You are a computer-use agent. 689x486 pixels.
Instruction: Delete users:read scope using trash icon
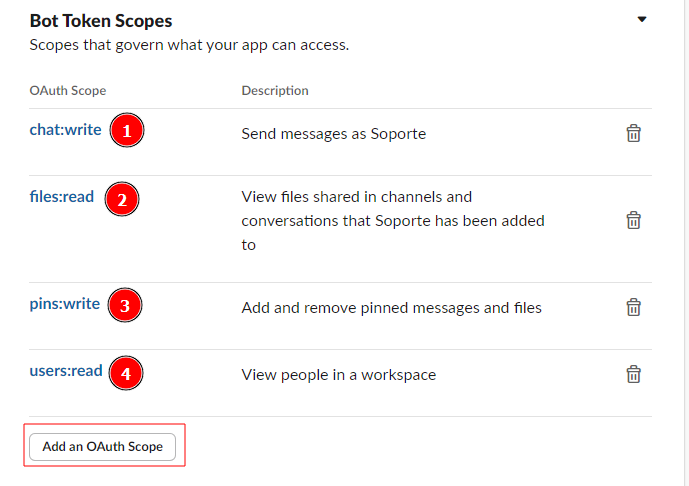(633, 374)
